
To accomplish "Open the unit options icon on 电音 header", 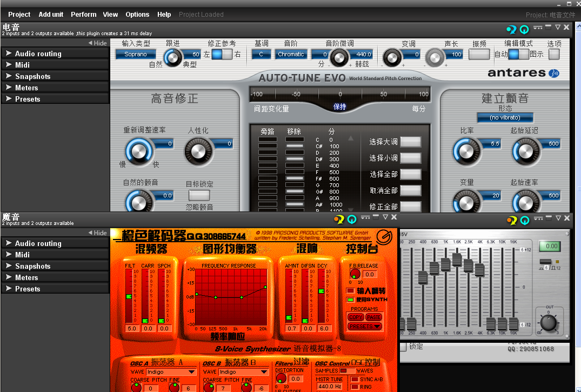I will pos(538,28).
